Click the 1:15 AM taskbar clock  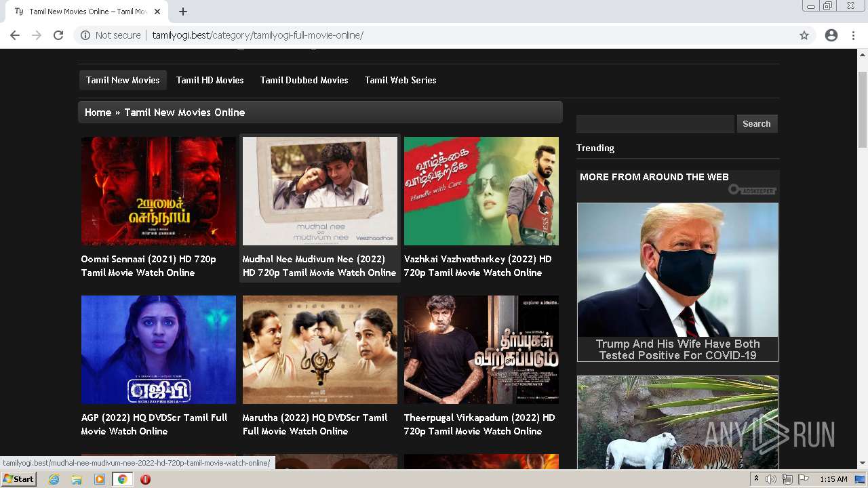[x=833, y=479]
